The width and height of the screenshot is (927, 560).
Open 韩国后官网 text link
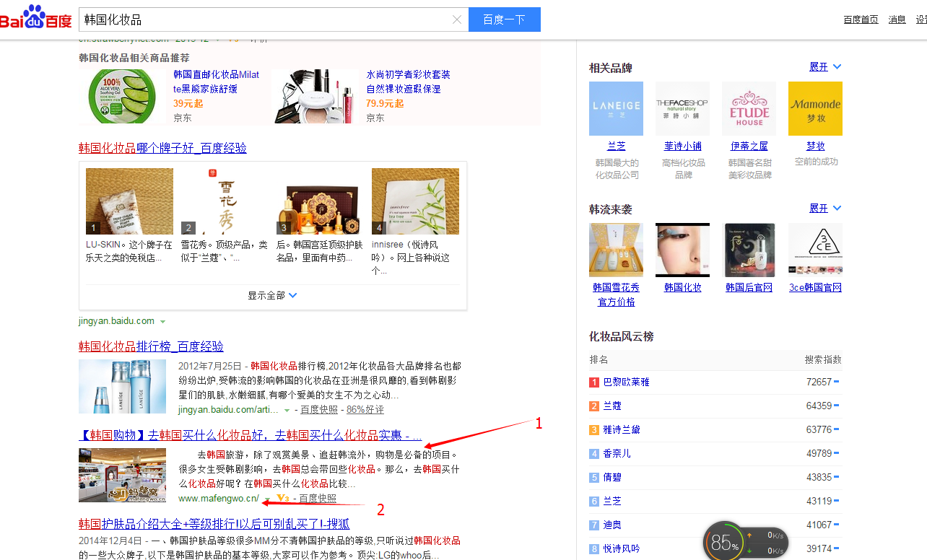point(749,287)
